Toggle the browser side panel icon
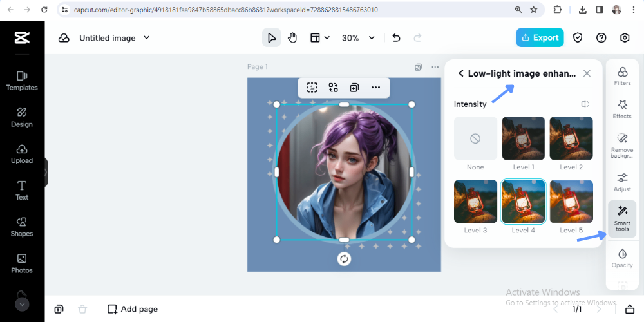The width and height of the screenshot is (644, 322). 599,10
